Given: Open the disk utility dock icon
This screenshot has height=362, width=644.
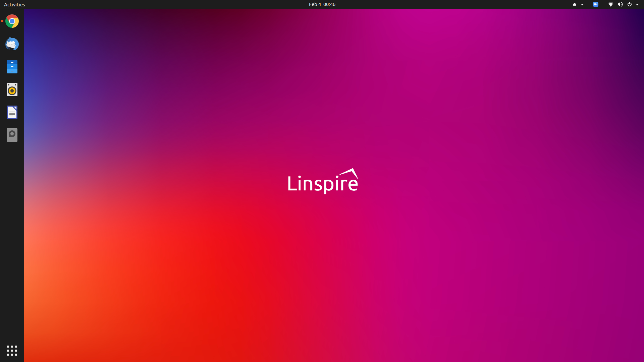Looking at the screenshot, I should point(12,135).
